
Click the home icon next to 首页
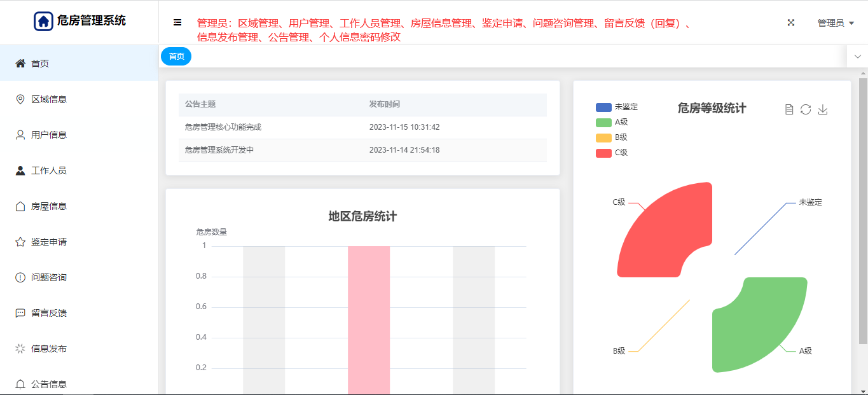coord(20,64)
